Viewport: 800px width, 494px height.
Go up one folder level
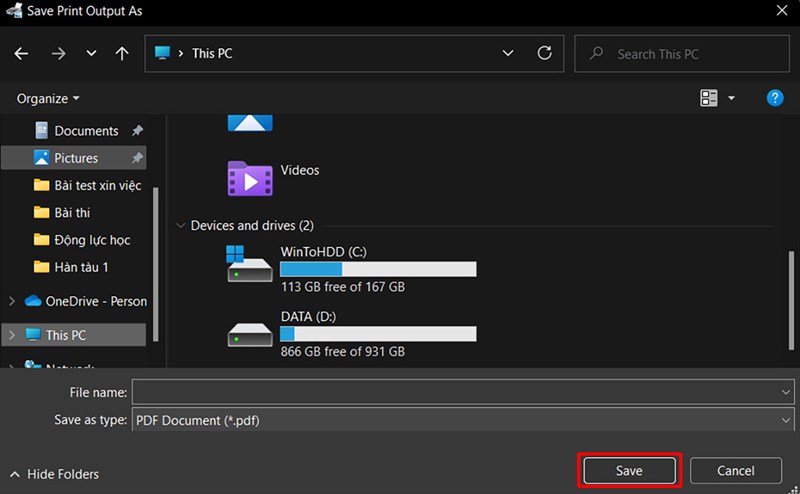click(121, 54)
